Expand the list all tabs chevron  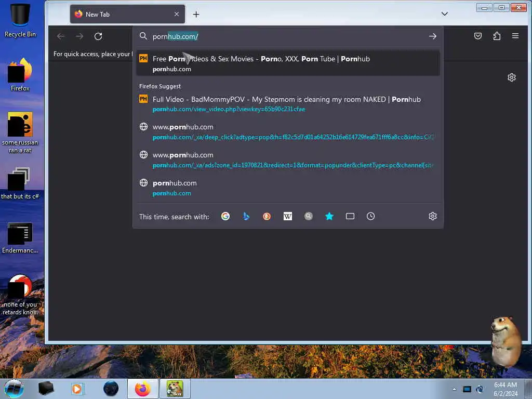(x=445, y=14)
